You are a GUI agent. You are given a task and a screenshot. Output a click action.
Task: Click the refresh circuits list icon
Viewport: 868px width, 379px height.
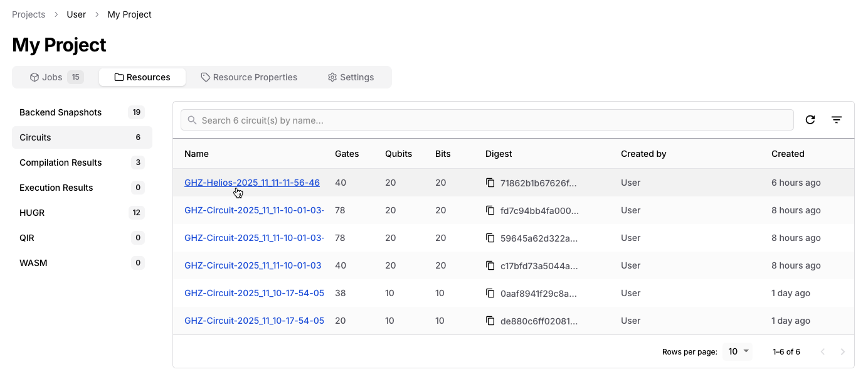810,120
